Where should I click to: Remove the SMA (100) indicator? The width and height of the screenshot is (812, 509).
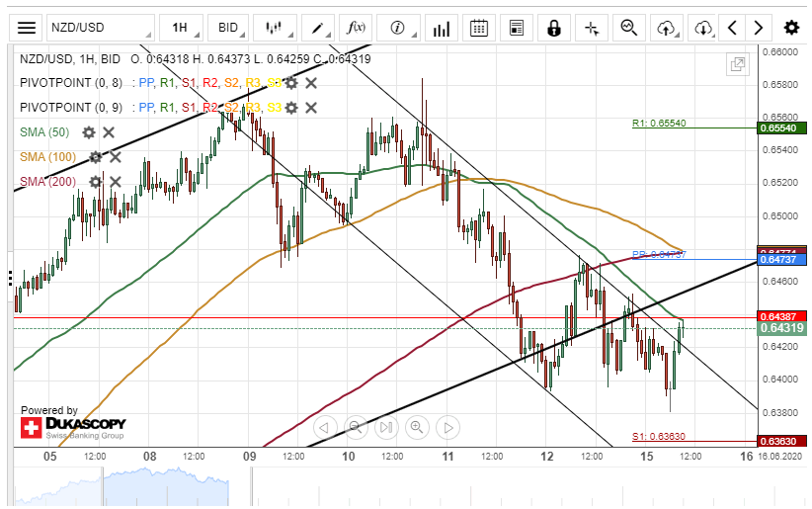(116, 157)
